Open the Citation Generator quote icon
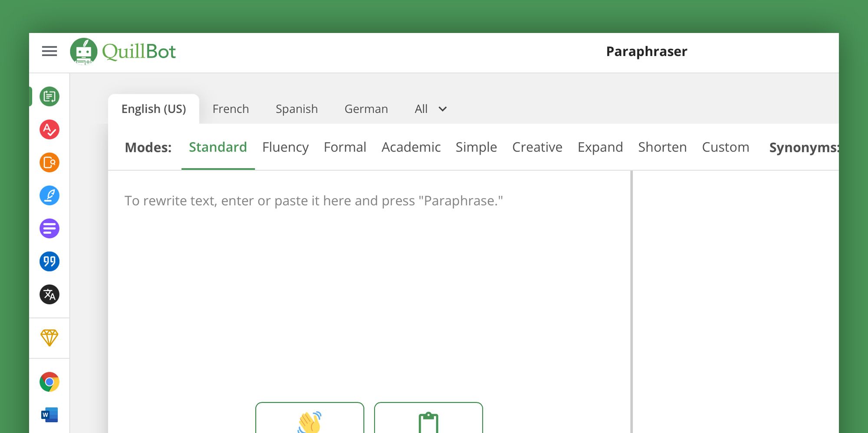This screenshot has width=868, height=433. tap(49, 261)
